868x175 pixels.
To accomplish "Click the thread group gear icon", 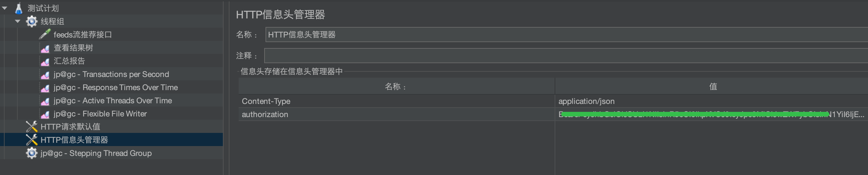I will pyautogui.click(x=31, y=21).
